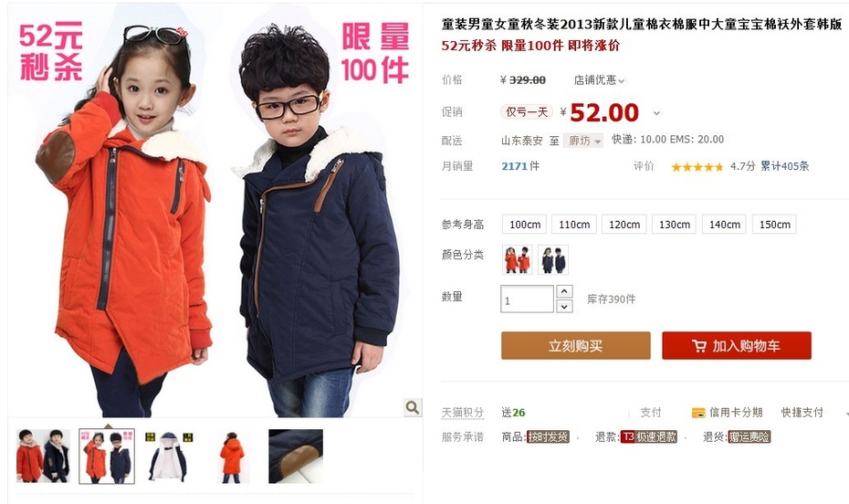
Task: Click the 加入购物车 add to cart button
Action: pos(737,345)
